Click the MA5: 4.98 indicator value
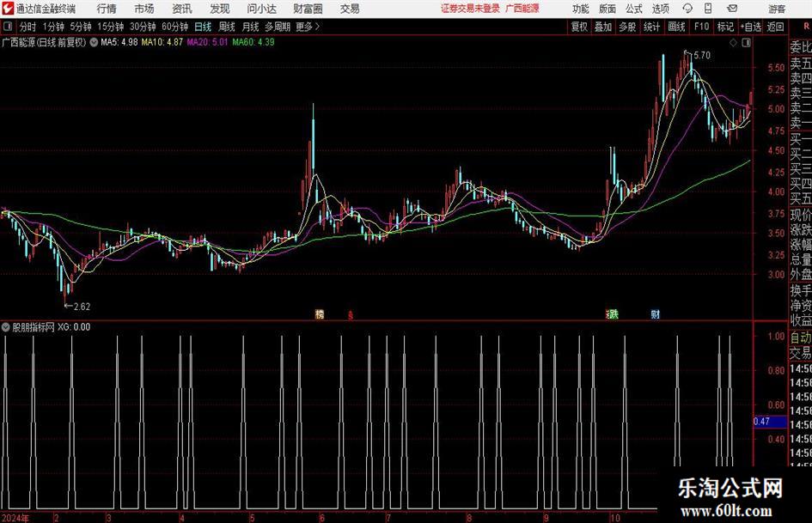The height and width of the screenshot is (523, 812). tap(119, 42)
